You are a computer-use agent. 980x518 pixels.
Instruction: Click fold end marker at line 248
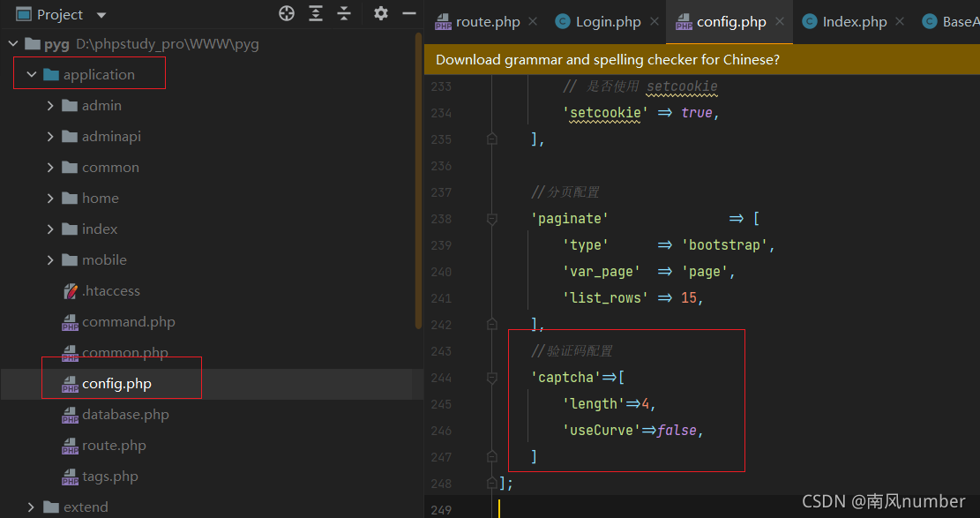click(492, 483)
